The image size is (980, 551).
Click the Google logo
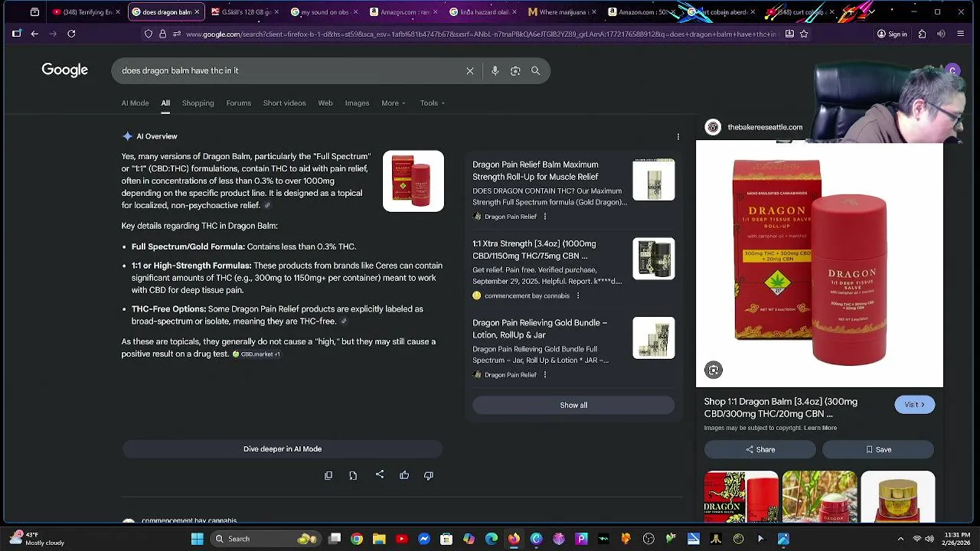[x=65, y=70]
